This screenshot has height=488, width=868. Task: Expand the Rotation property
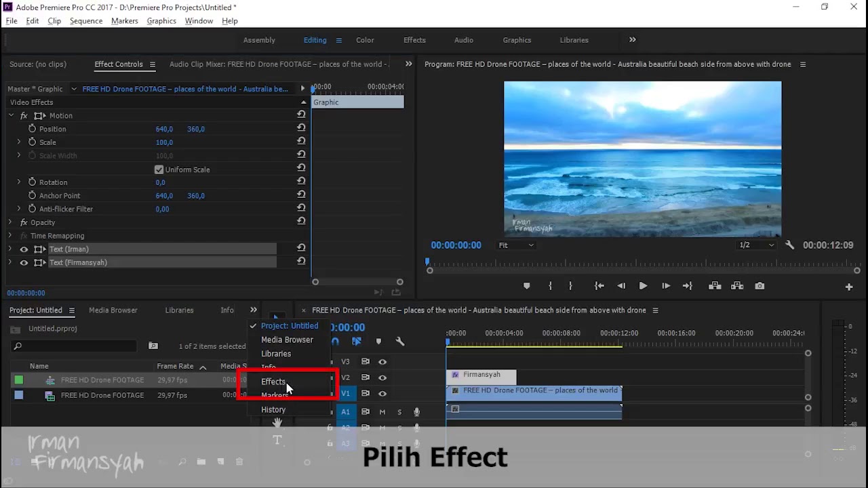coord(19,182)
